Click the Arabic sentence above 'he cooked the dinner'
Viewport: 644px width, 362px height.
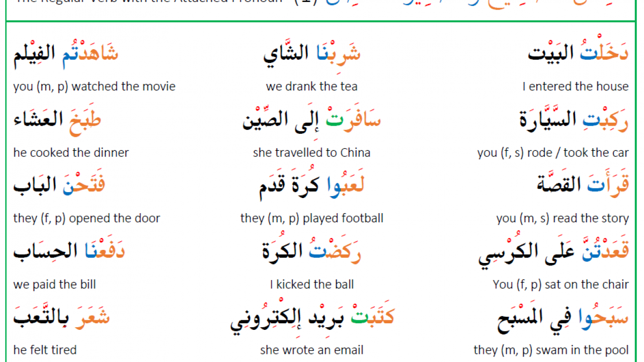pyautogui.click(x=57, y=120)
